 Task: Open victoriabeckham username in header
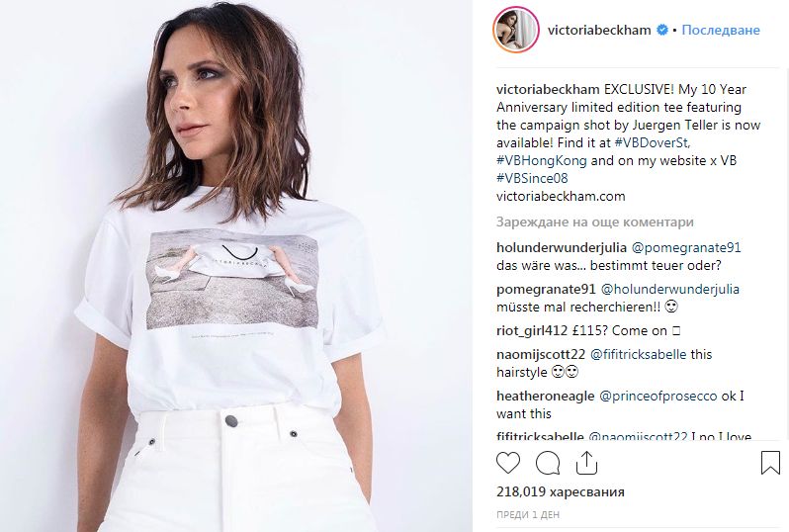(599, 31)
